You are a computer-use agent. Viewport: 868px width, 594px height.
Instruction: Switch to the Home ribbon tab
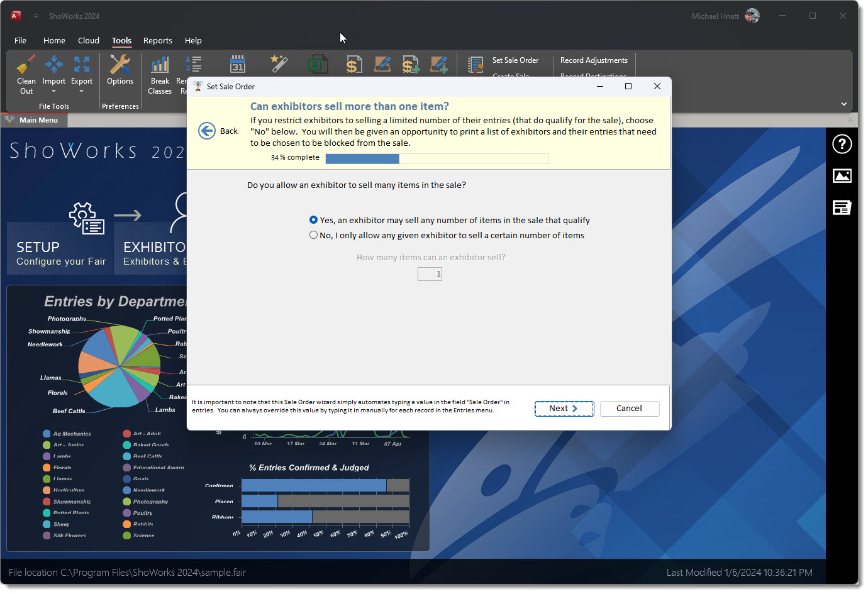(54, 40)
